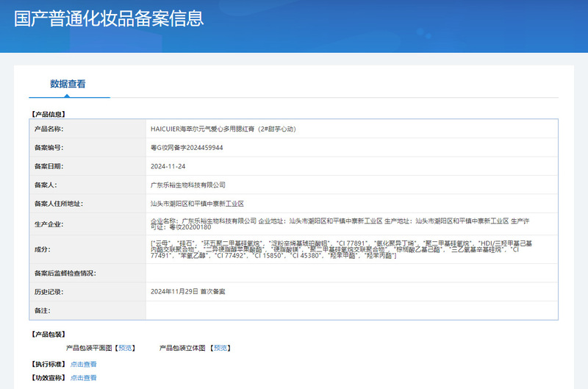This screenshot has width=588, height=389.
Task: Select filer name 广东乐裕生物科技有限公司
Action: (x=188, y=185)
